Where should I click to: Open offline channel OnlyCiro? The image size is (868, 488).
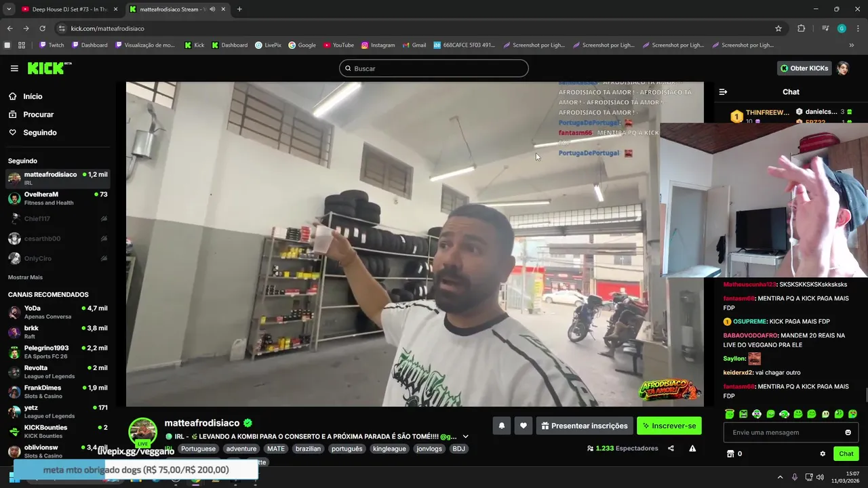coord(58,258)
